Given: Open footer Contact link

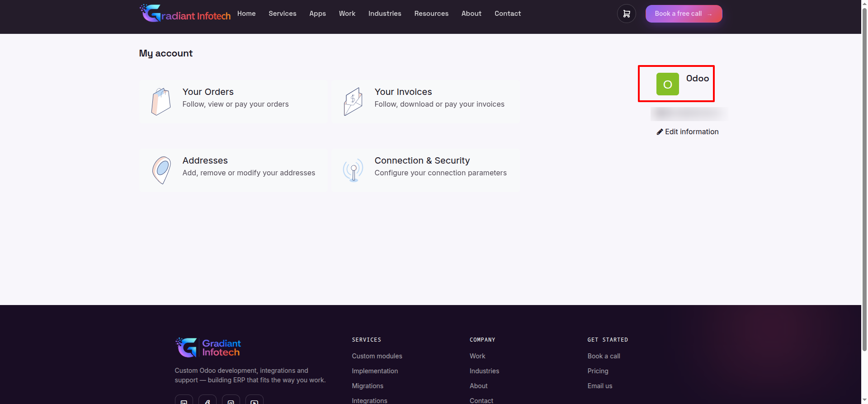Looking at the screenshot, I should pos(481,400).
